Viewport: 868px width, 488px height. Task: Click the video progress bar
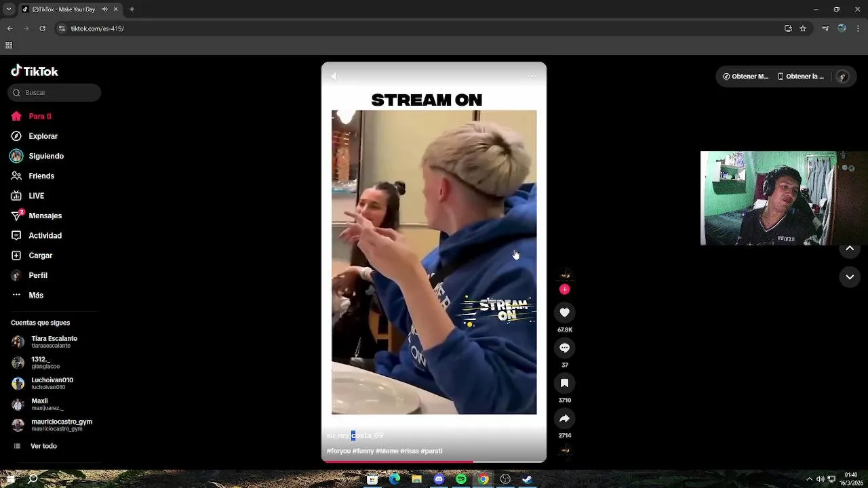434,462
